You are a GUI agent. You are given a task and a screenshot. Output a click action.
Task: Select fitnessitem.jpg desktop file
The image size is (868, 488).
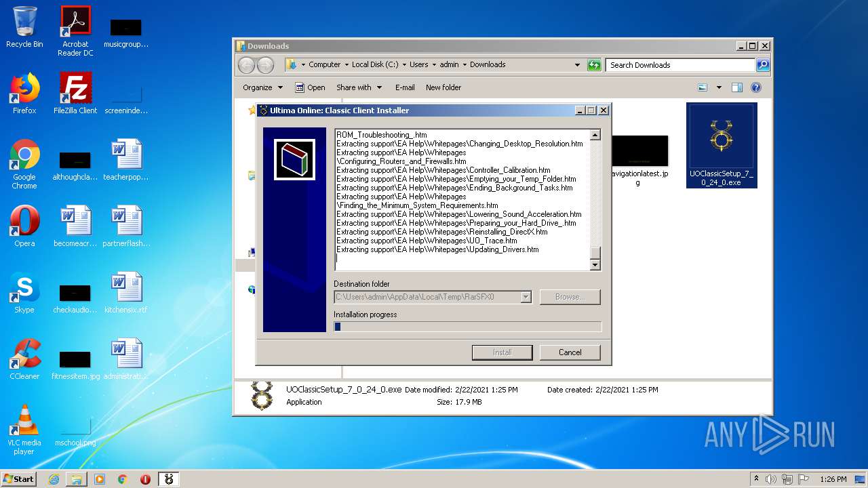75,365
